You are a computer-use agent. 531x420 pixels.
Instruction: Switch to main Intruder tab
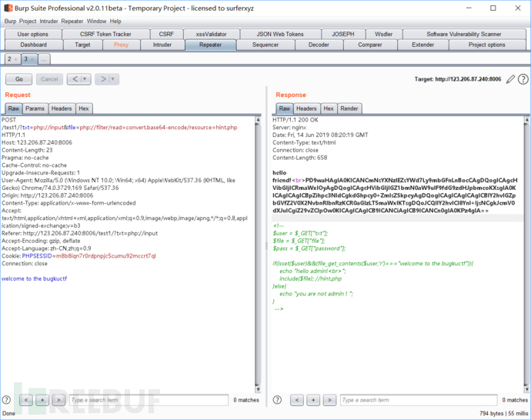pos(162,45)
